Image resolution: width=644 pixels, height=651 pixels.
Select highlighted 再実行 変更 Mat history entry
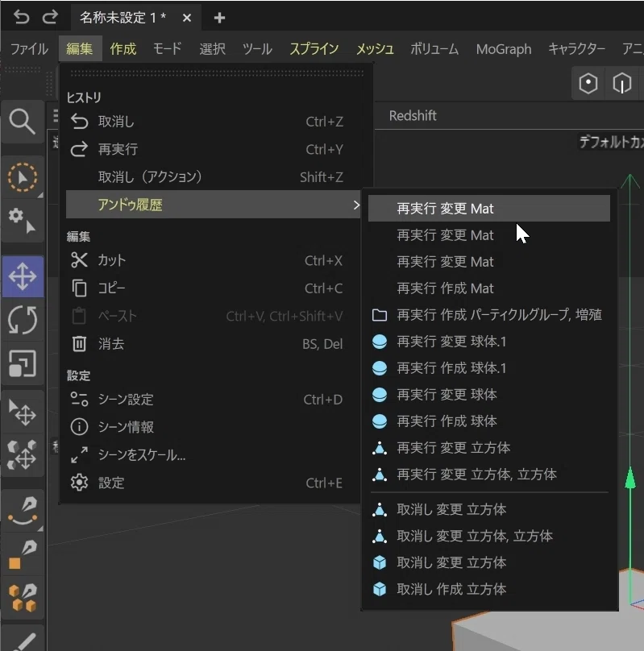point(489,209)
